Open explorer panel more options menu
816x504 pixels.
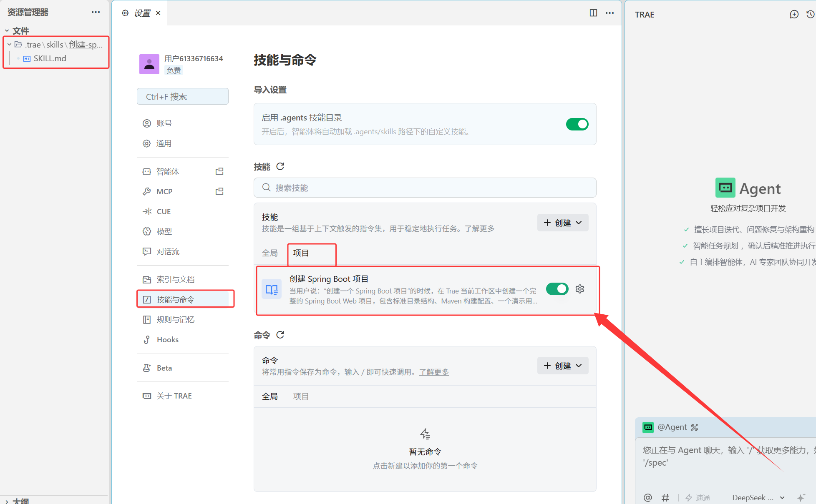coord(96,12)
